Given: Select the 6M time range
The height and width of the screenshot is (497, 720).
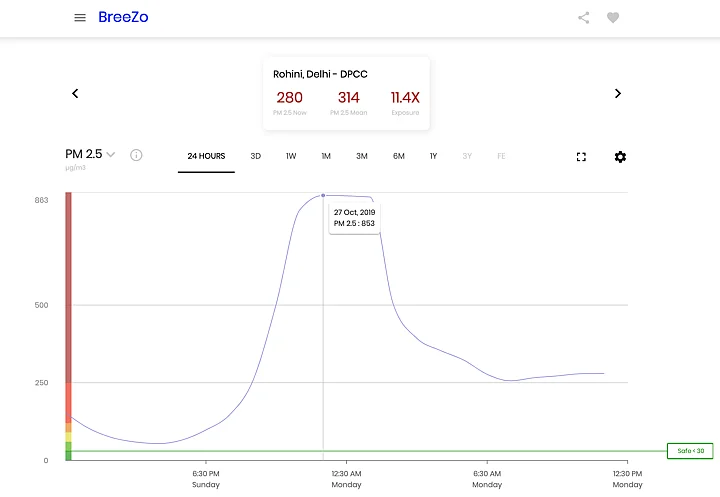Looking at the screenshot, I should [x=398, y=156].
